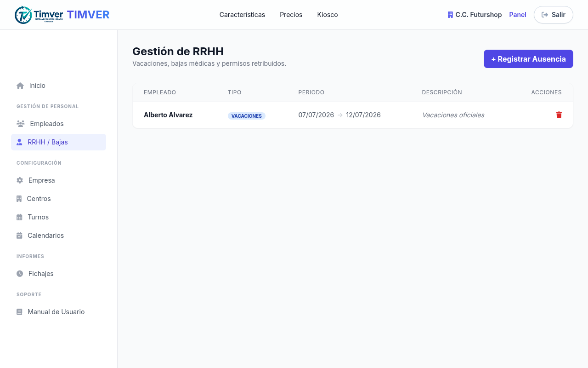Click the TIMVER brand text

(x=88, y=15)
